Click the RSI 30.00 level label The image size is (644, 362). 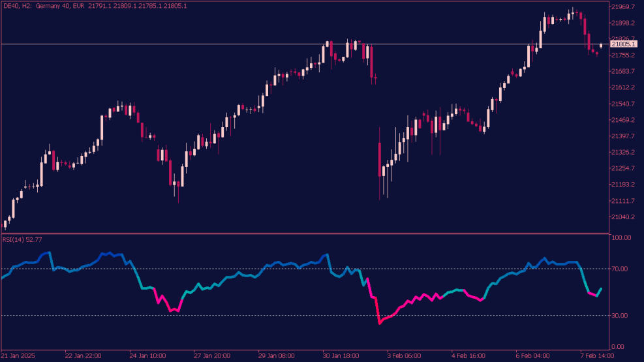620,315
